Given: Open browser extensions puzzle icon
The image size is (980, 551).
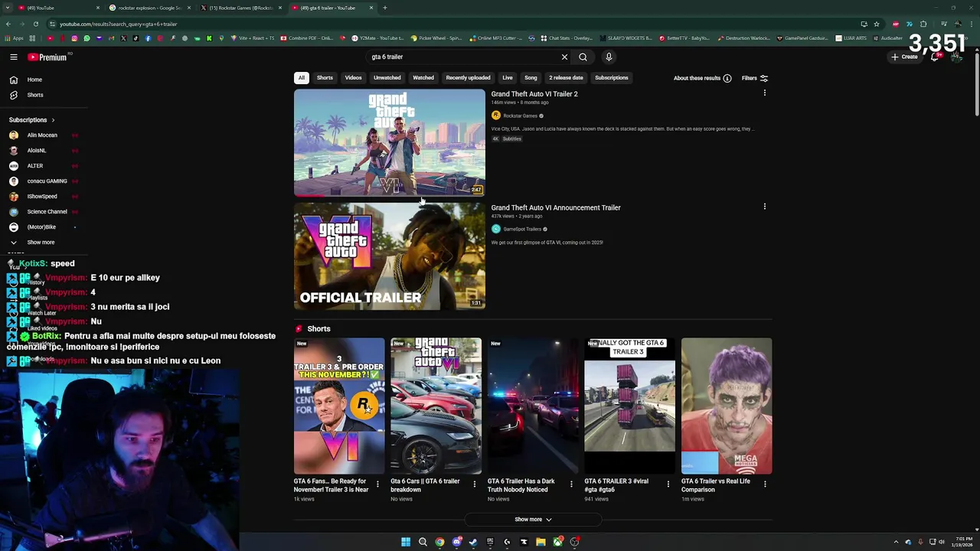Looking at the screenshot, I should [923, 24].
